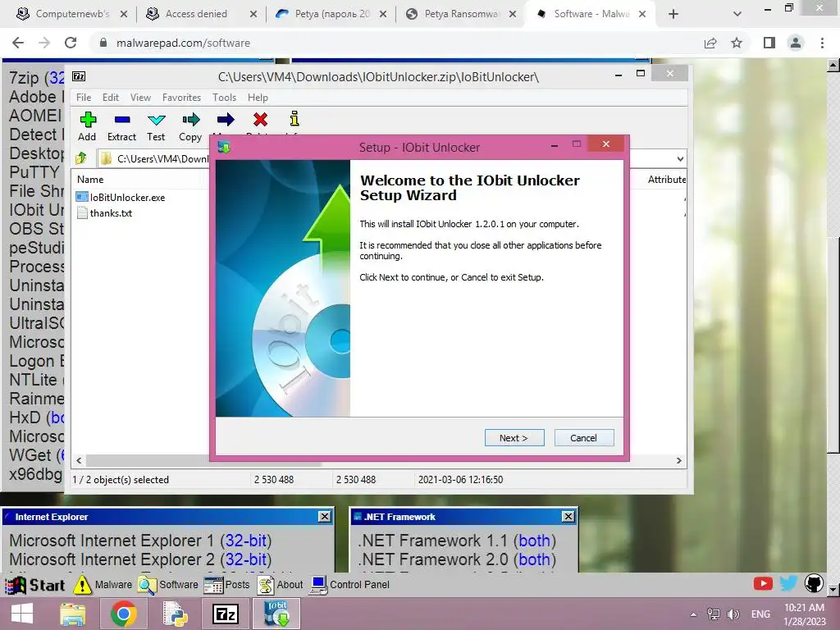Open the View menu in 7-Zip
Viewport: 840px width, 630px height.
pyautogui.click(x=140, y=98)
